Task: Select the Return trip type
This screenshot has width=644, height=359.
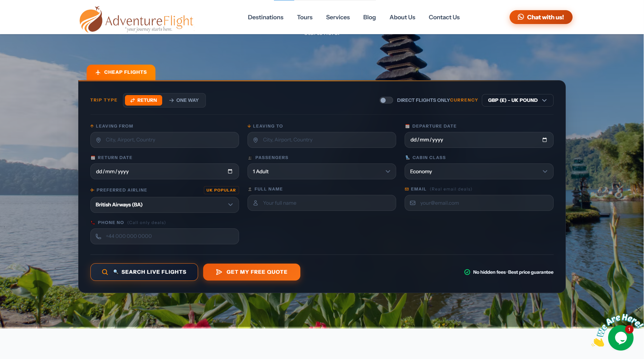Action: [144, 100]
